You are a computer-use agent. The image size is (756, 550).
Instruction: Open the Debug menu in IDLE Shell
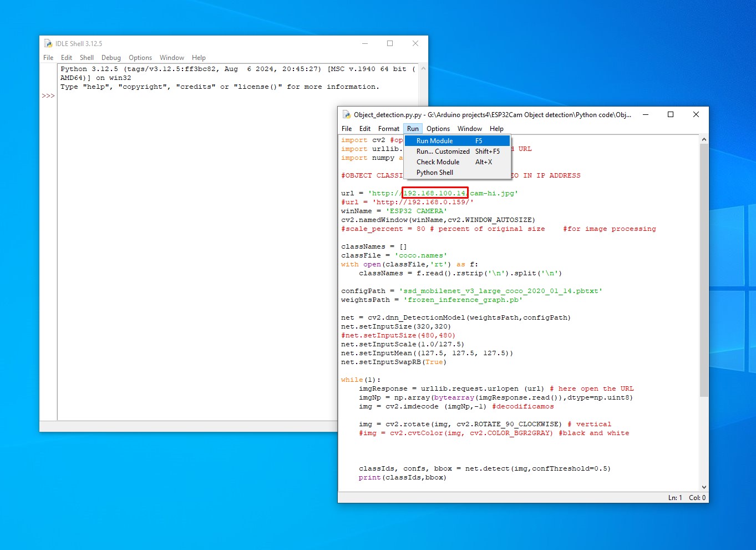click(x=111, y=58)
